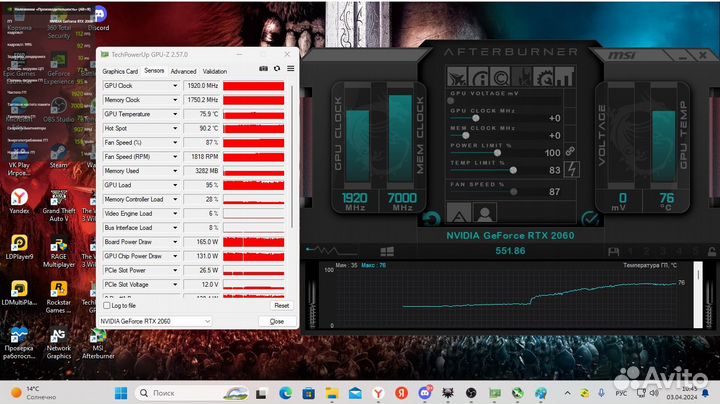This screenshot has height=404, width=720.
Task: Toggle the power/temp limit link icon
Action: pos(570,151)
